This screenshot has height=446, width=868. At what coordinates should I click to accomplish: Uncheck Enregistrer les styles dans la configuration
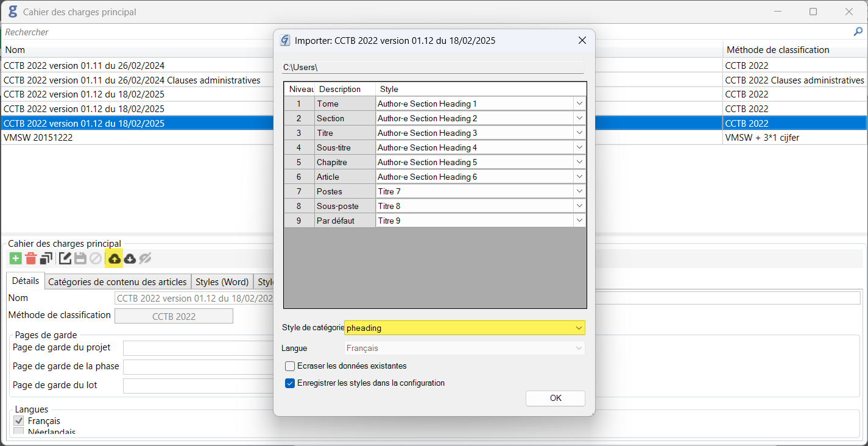(x=290, y=383)
